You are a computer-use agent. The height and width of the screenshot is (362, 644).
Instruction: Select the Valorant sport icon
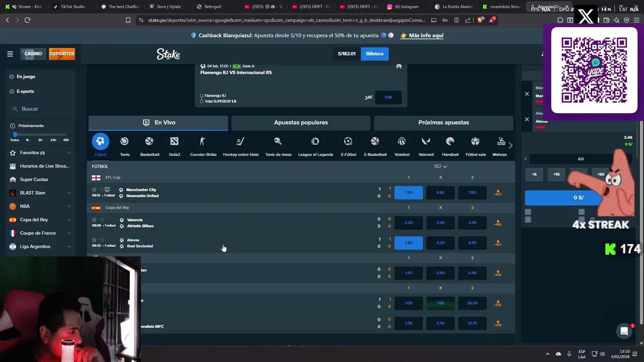(426, 142)
